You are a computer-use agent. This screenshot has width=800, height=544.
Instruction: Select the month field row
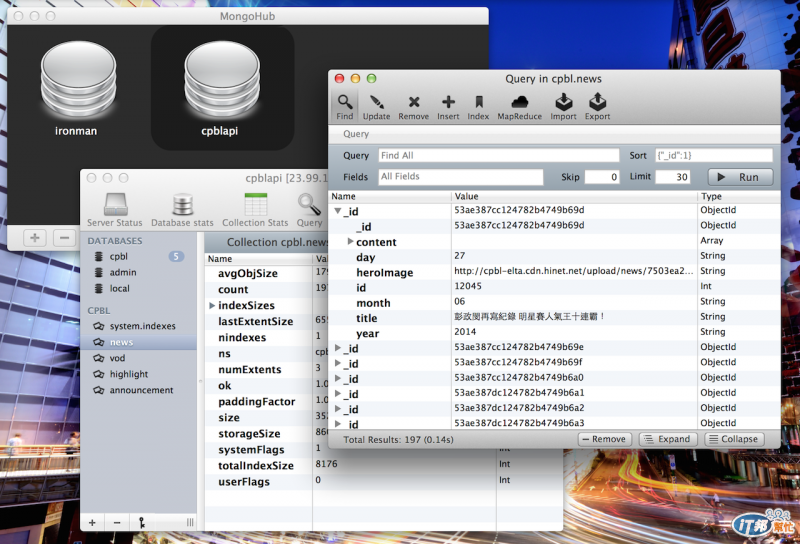555,302
